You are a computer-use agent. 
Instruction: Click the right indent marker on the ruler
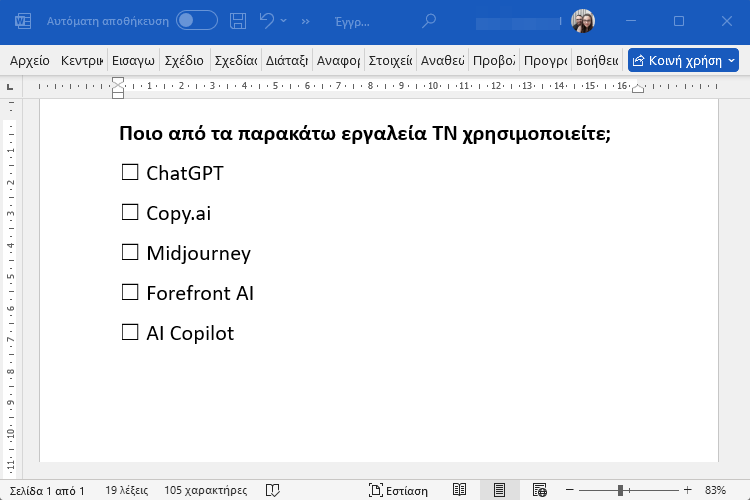(x=638, y=89)
